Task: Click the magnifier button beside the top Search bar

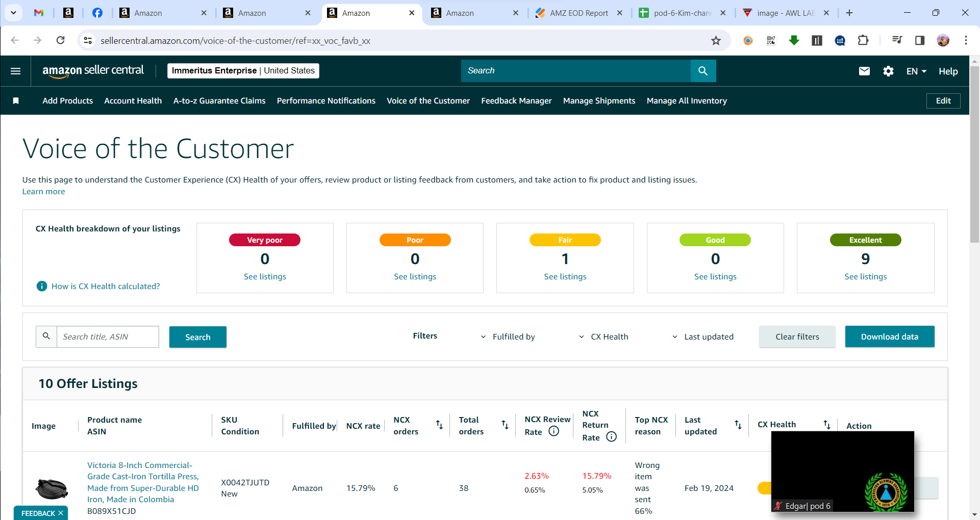Action: click(x=703, y=71)
